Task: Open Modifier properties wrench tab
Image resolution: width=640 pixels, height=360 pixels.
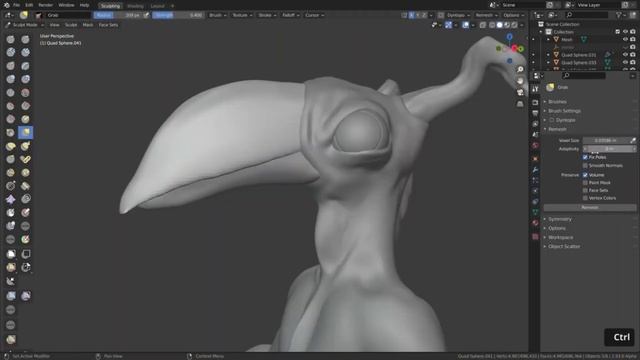Action: point(535,169)
